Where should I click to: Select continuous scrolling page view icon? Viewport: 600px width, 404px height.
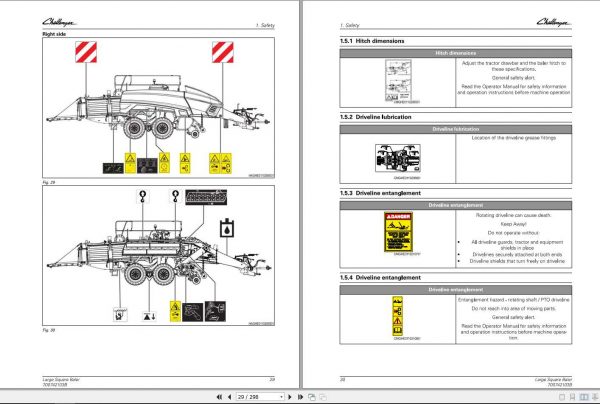click(572, 397)
